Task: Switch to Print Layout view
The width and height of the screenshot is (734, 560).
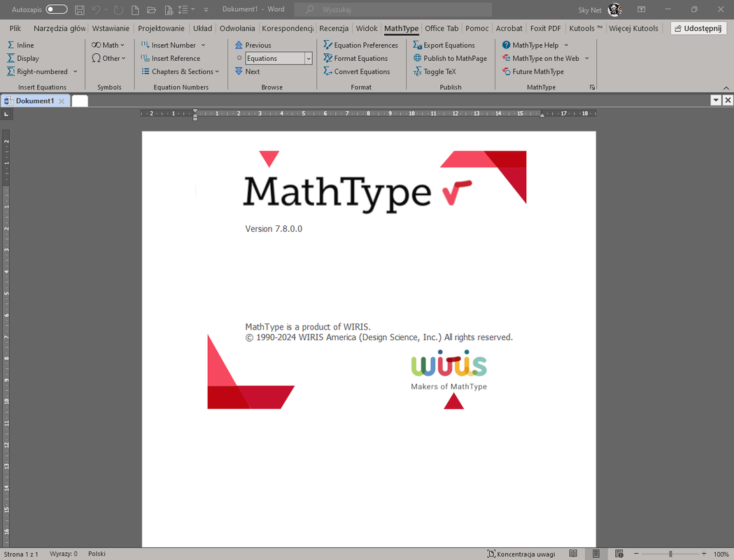Action: point(596,554)
